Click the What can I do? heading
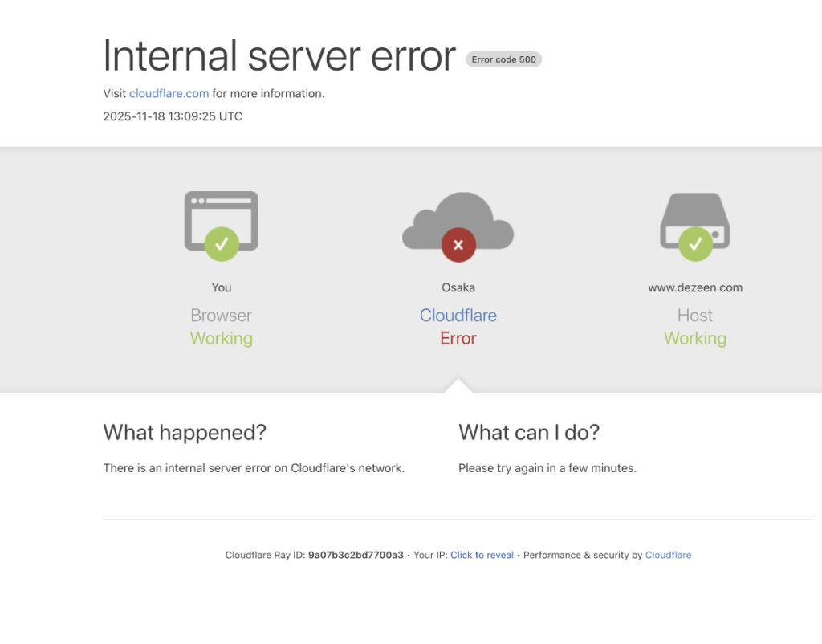 click(529, 433)
